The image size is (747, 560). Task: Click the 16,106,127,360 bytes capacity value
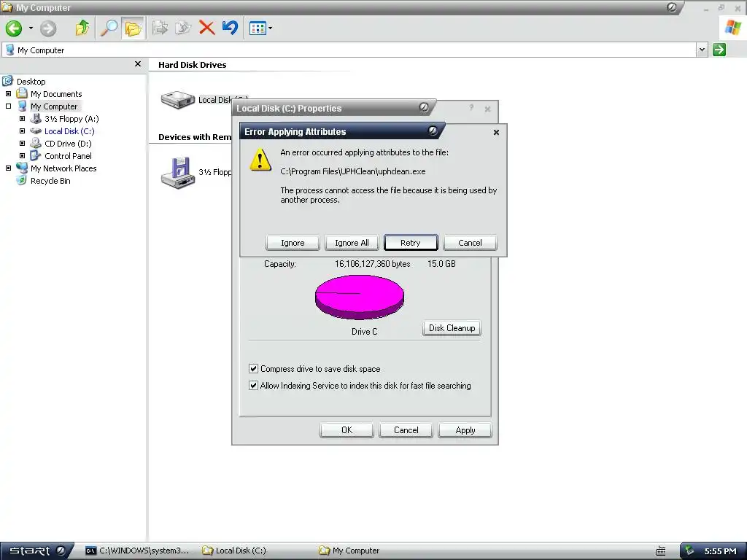point(373,264)
